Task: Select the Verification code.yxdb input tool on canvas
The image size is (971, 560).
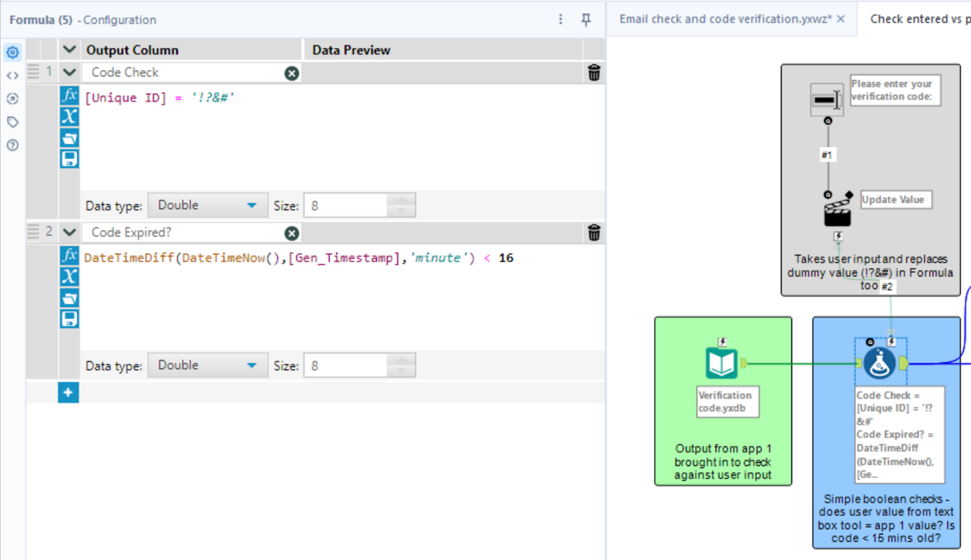Action: (x=722, y=363)
